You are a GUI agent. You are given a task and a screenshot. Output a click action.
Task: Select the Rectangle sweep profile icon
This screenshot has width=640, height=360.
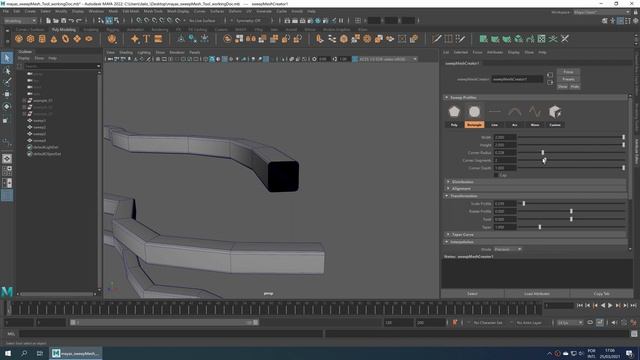click(x=474, y=112)
